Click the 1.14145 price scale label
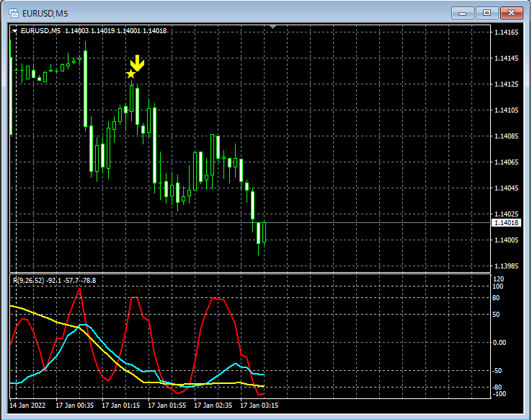 pyautogui.click(x=506, y=58)
